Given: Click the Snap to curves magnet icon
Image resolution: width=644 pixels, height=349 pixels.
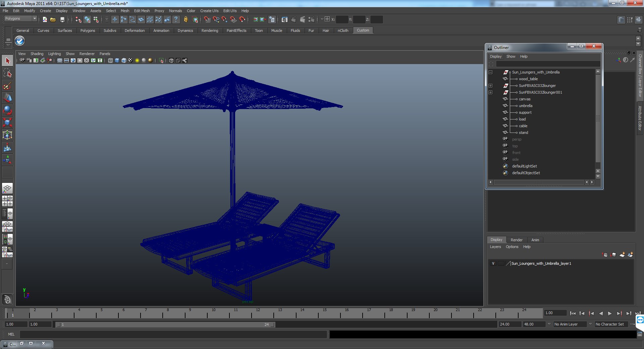Looking at the screenshot, I should pyautogui.click(x=216, y=19).
